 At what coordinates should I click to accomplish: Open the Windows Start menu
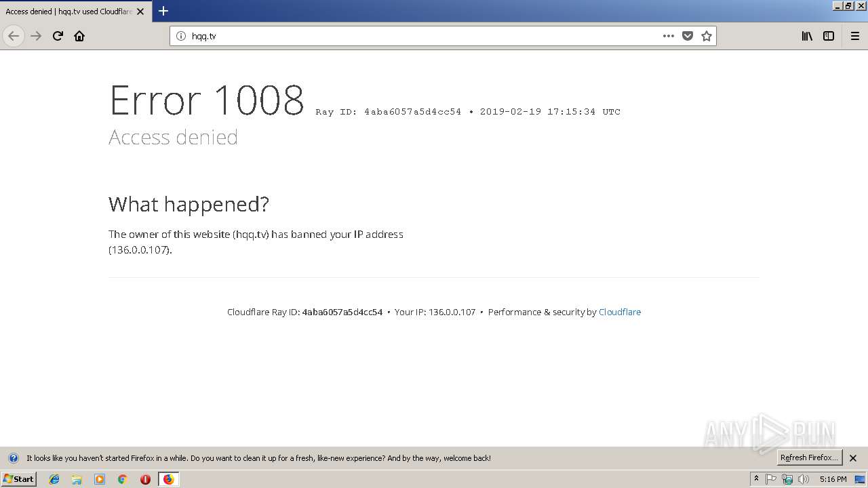coord(18,479)
